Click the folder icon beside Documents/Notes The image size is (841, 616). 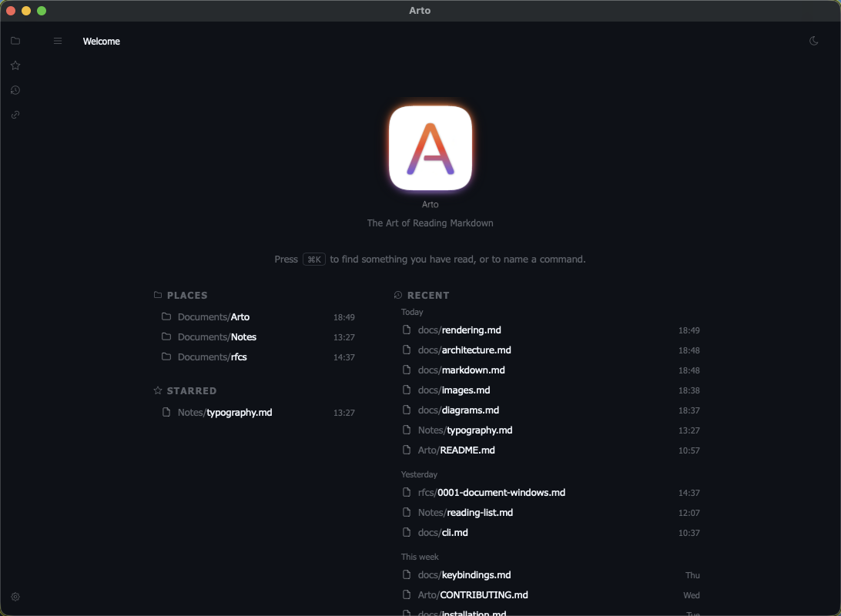[x=166, y=336]
